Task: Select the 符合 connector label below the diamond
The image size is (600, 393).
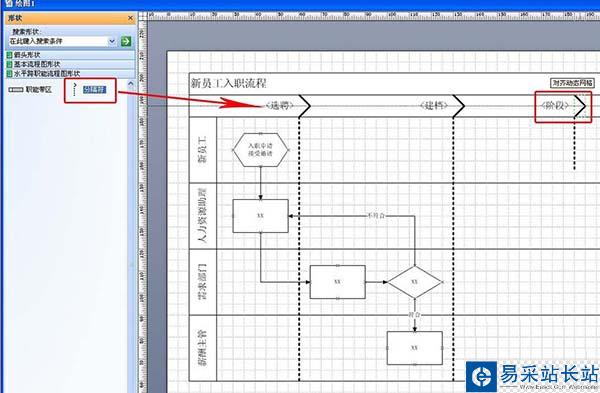Action: [414, 315]
